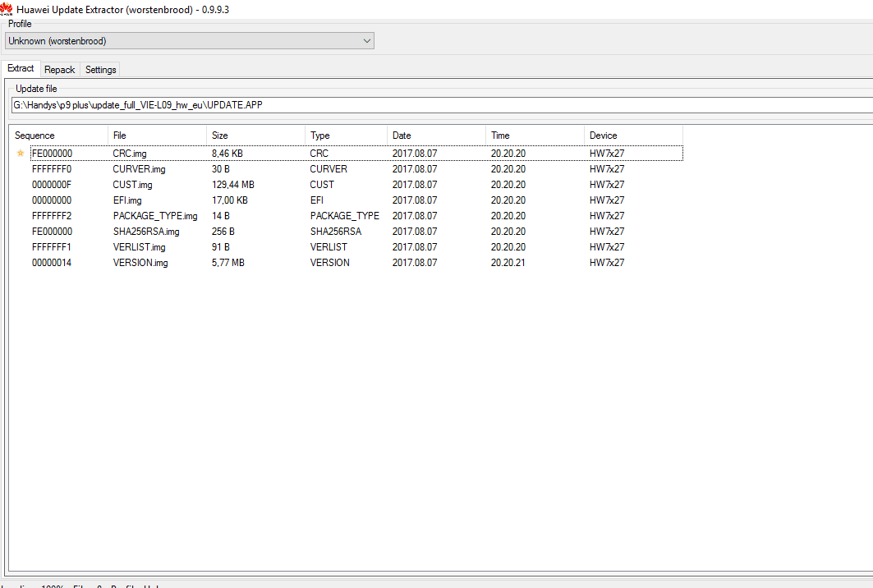Click the SHA256RSA type cell
873x588 pixels.
(336, 231)
